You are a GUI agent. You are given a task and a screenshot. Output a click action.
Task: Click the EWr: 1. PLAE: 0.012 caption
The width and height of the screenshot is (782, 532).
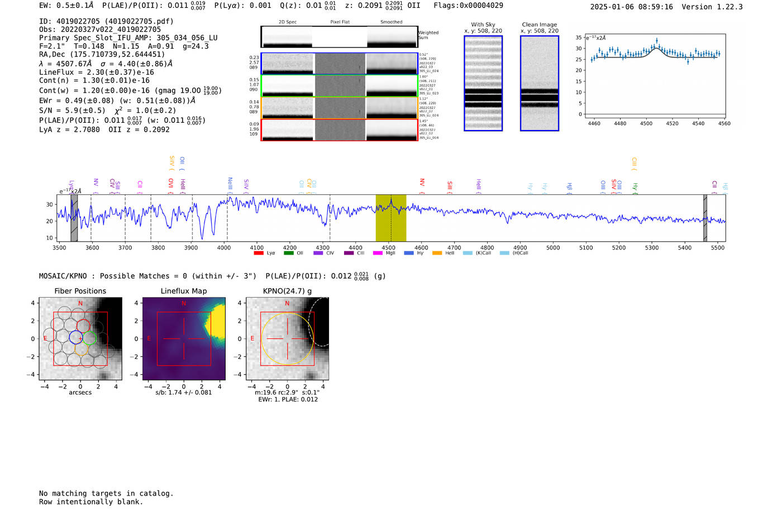point(288,400)
